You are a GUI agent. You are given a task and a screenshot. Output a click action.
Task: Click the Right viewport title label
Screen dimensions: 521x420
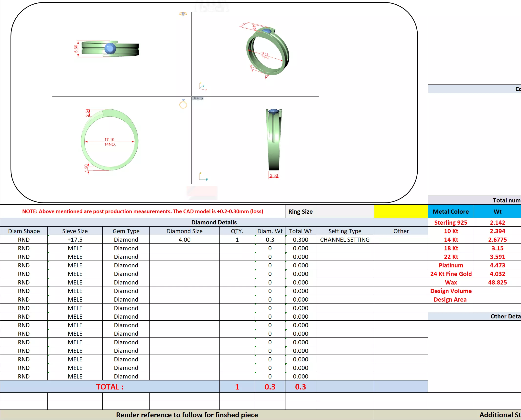[x=196, y=98]
